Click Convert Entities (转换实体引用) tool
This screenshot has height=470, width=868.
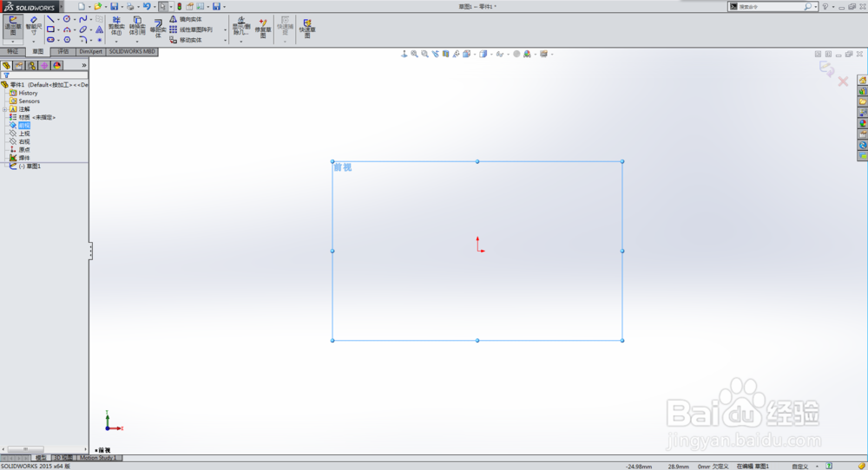click(137, 26)
